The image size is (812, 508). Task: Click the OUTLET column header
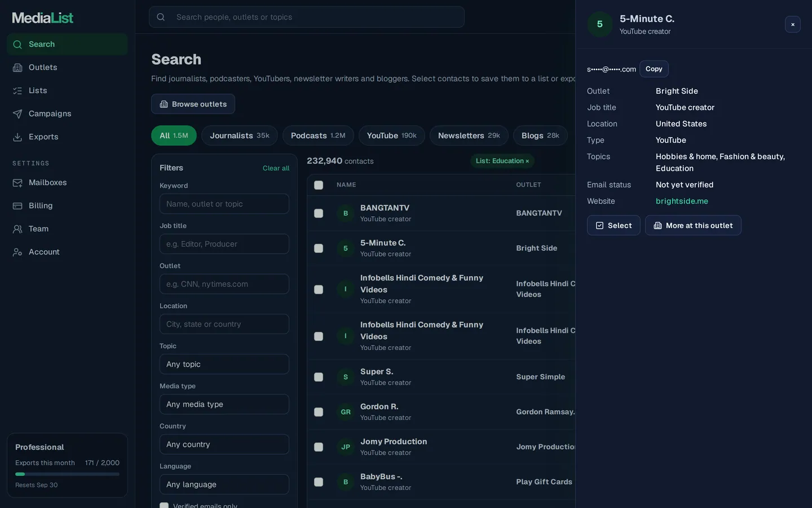(528, 185)
